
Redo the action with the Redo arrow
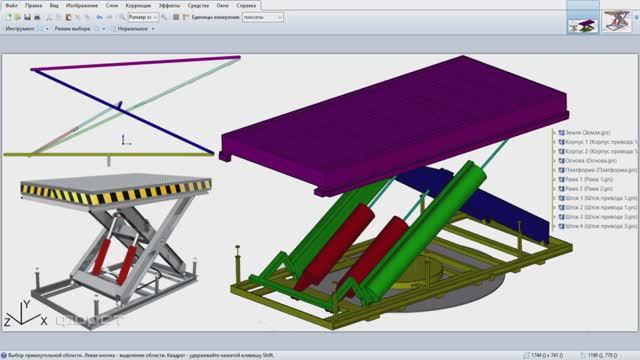(x=109, y=17)
